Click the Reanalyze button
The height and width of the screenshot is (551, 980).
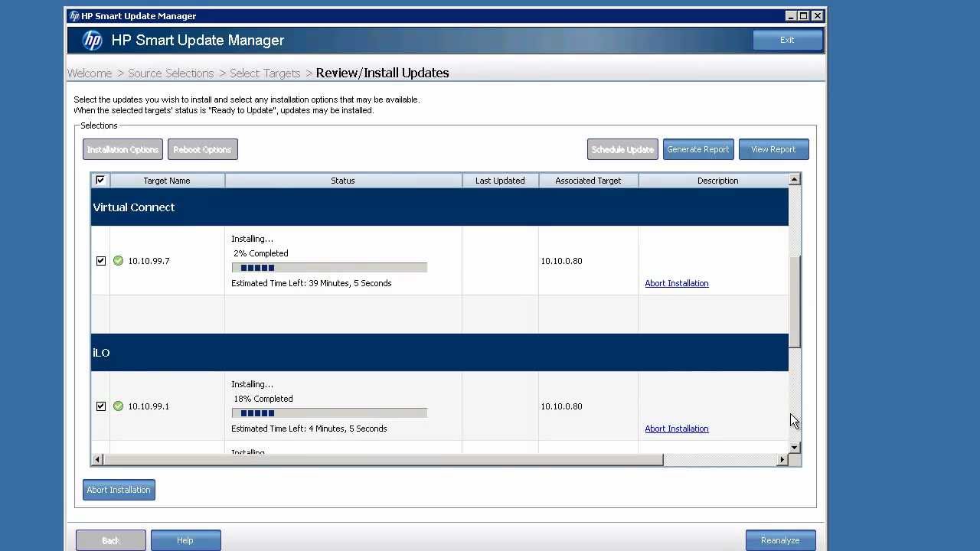point(780,540)
